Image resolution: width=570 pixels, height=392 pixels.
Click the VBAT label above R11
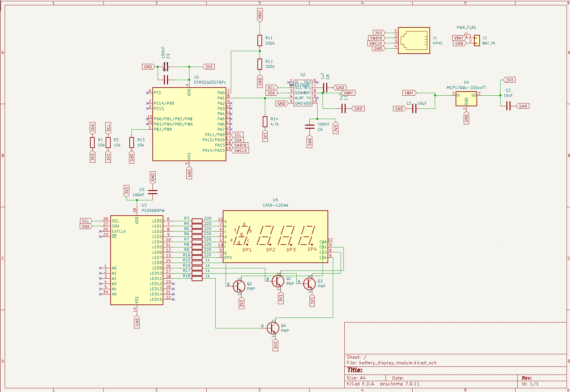pyautogui.click(x=260, y=15)
